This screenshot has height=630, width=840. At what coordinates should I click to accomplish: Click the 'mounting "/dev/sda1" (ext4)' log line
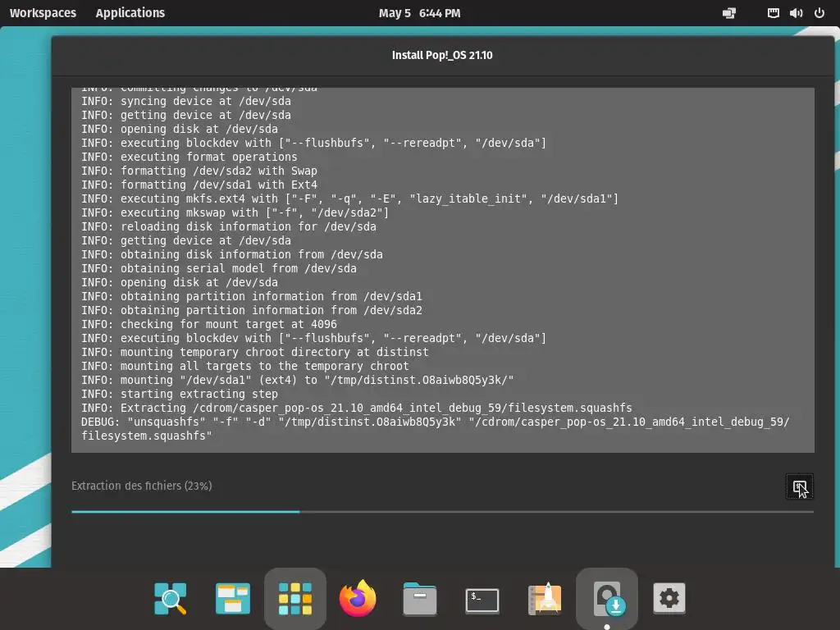[x=297, y=380]
